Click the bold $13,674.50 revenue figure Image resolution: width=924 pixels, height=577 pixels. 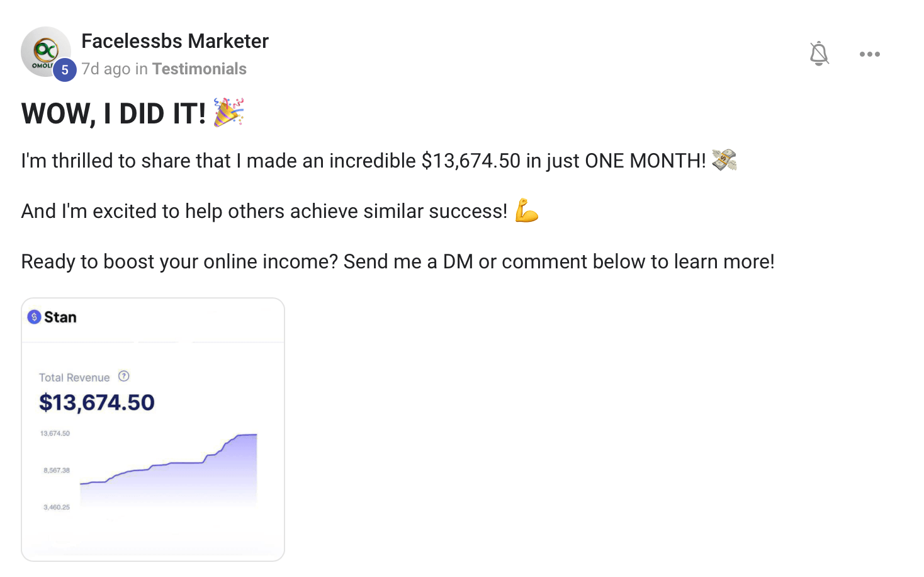97,403
